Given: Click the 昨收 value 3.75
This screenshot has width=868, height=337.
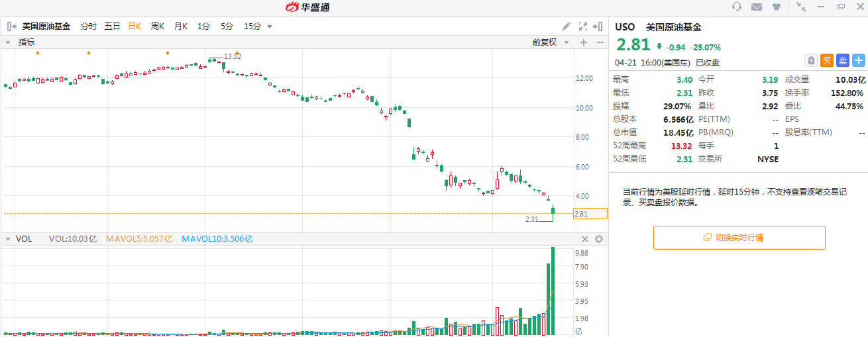Looking at the screenshot, I should [770, 93].
